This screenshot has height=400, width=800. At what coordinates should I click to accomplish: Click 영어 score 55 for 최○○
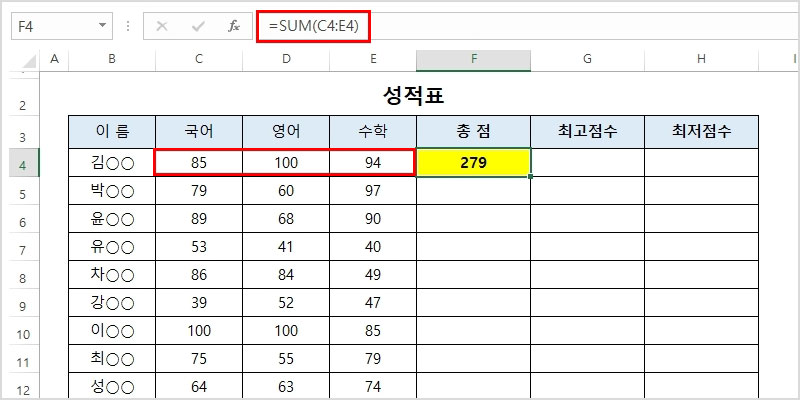[286, 359]
